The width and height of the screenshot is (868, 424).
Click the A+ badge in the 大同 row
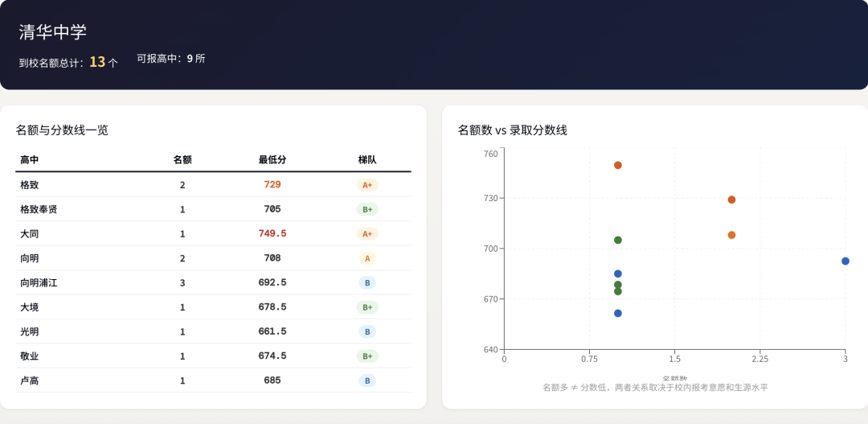[367, 234]
